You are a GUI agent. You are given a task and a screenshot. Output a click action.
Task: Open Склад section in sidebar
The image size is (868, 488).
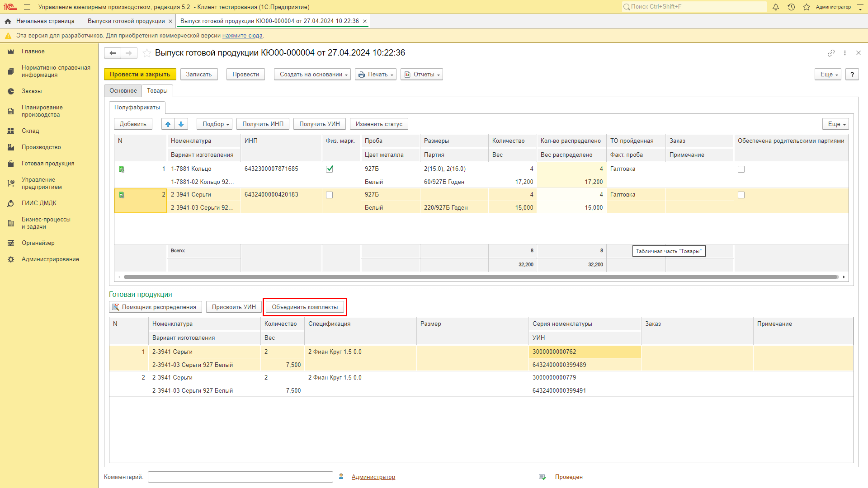[30, 131]
